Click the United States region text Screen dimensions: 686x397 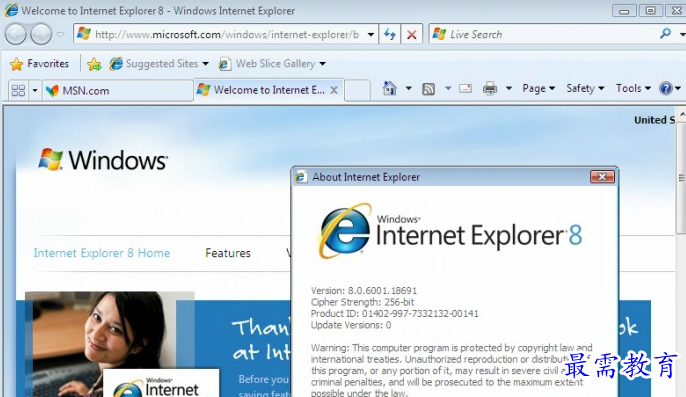pyautogui.click(x=654, y=120)
